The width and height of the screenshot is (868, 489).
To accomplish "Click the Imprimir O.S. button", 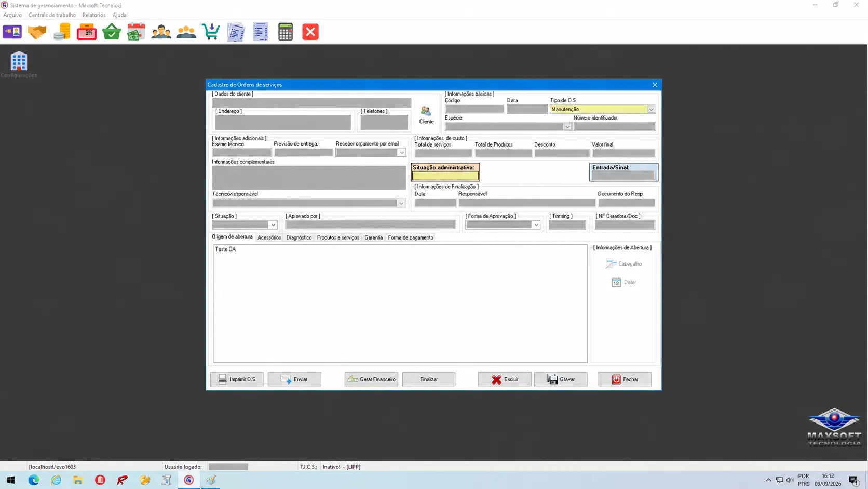I will [x=237, y=379].
